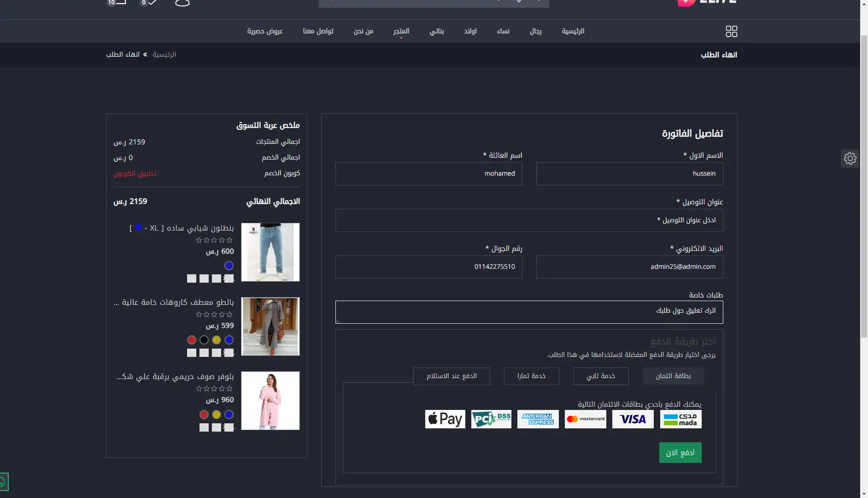Click the ادفع الان pay button
Viewport: 868px width, 498px height.
(680, 453)
